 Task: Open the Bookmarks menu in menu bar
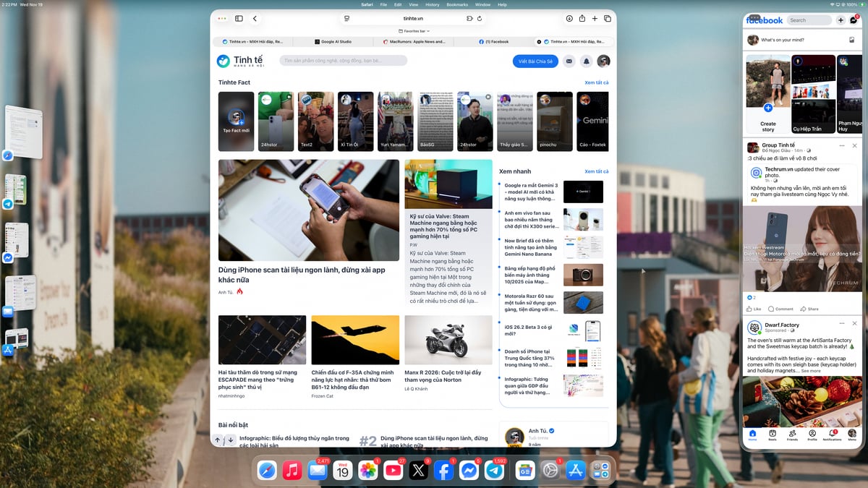457,4
